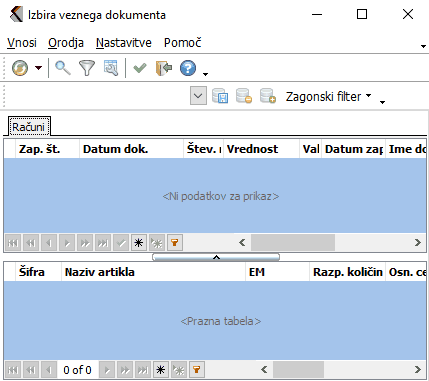This screenshot has height=381, width=429.
Task: Click orange filter icon in lower navigator
Action: click(x=197, y=370)
